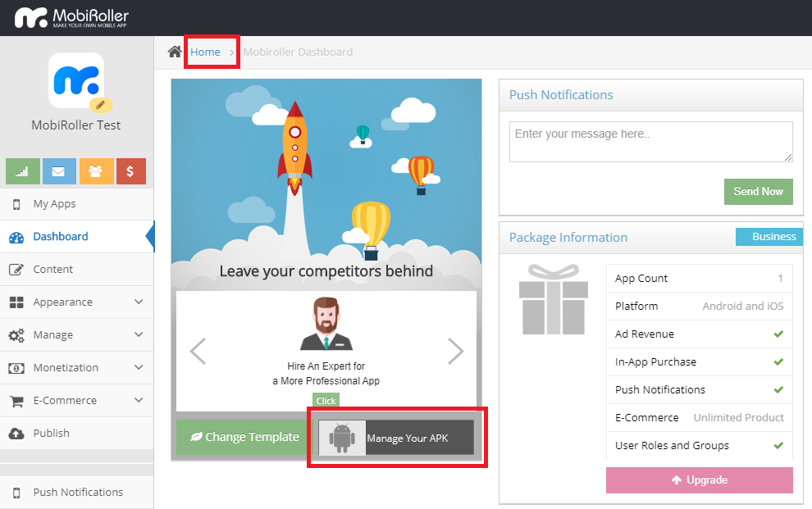The image size is (812, 509).
Task: Click the Ad Revenue checkmark
Action: point(778,334)
